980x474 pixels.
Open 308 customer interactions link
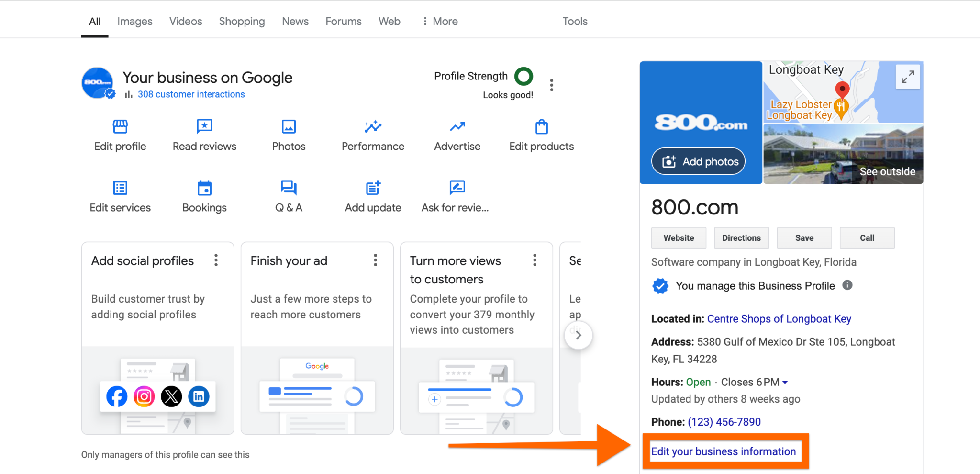click(x=191, y=94)
